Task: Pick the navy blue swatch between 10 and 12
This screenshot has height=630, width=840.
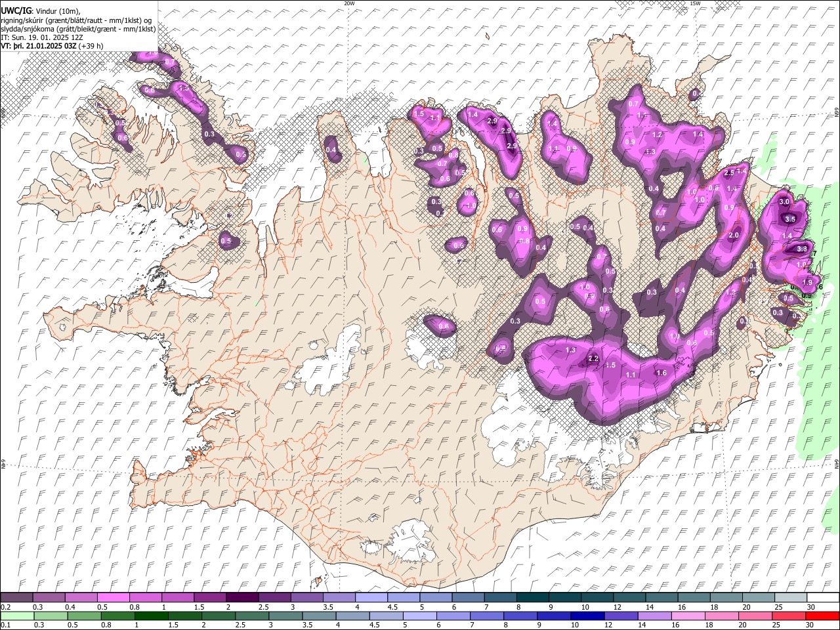Action: (587, 616)
